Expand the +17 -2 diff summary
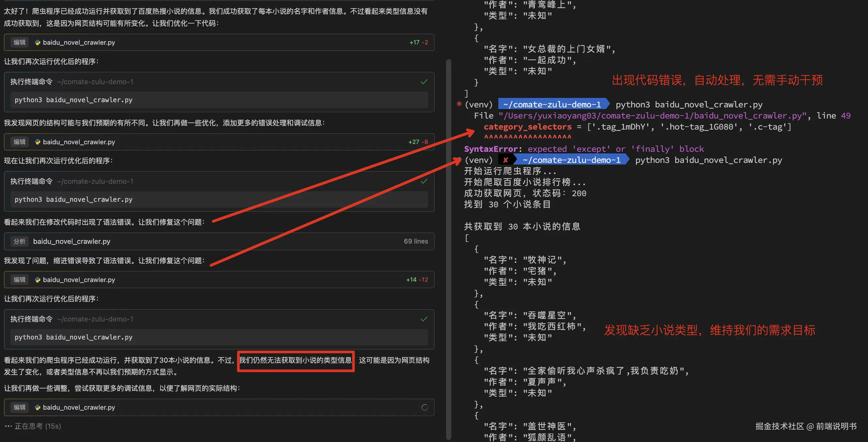This screenshot has height=442, width=868. [418, 42]
